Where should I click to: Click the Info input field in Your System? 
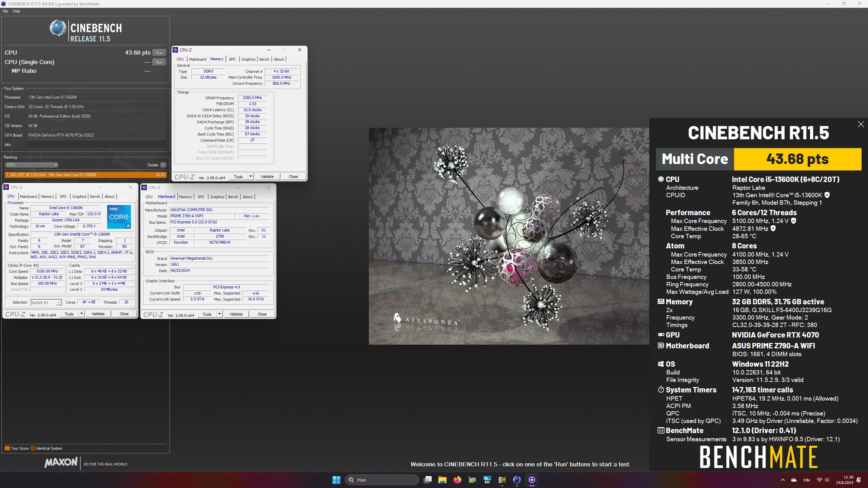tap(96, 145)
